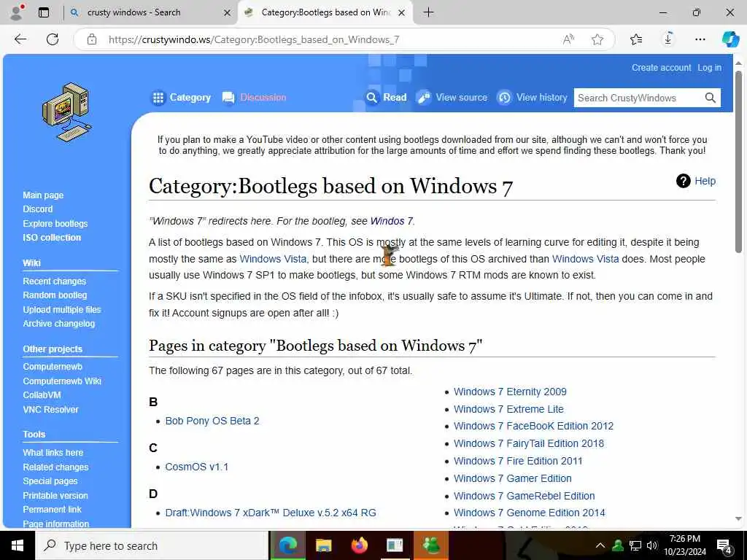Open Bob Pony OS Beta 2 page
This screenshot has width=747, height=560.
[212, 421]
